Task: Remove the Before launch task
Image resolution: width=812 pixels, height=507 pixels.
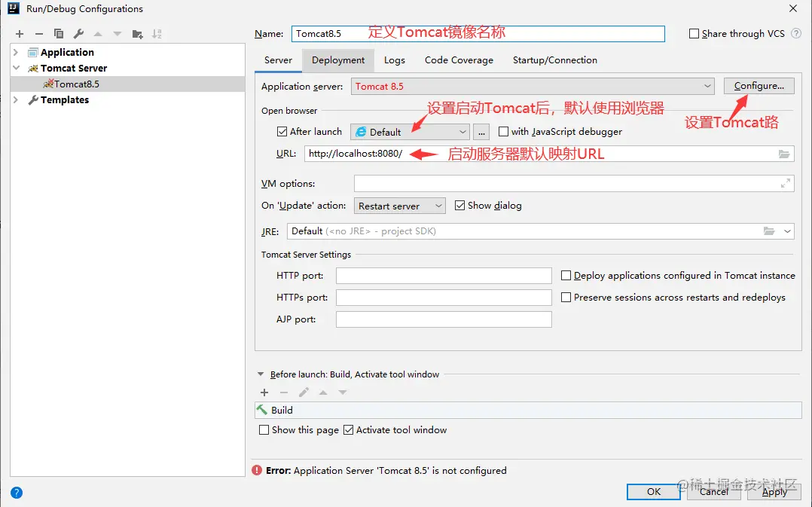Action: 284,392
